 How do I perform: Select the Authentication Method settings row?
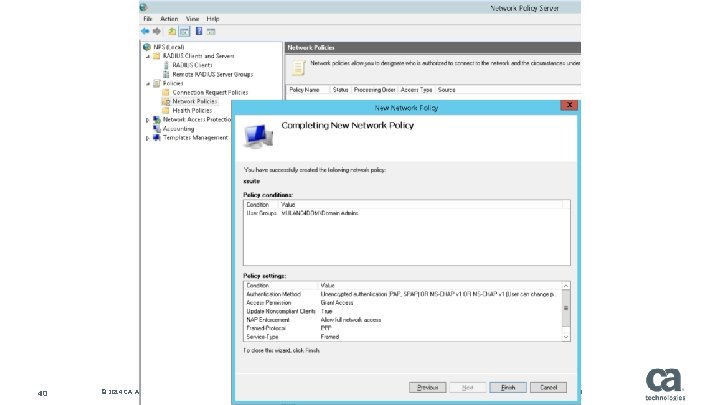(x=403, y=294)
